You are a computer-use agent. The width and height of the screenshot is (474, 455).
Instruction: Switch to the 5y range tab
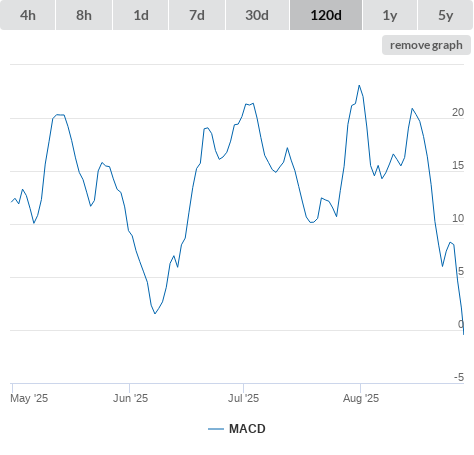445,15
